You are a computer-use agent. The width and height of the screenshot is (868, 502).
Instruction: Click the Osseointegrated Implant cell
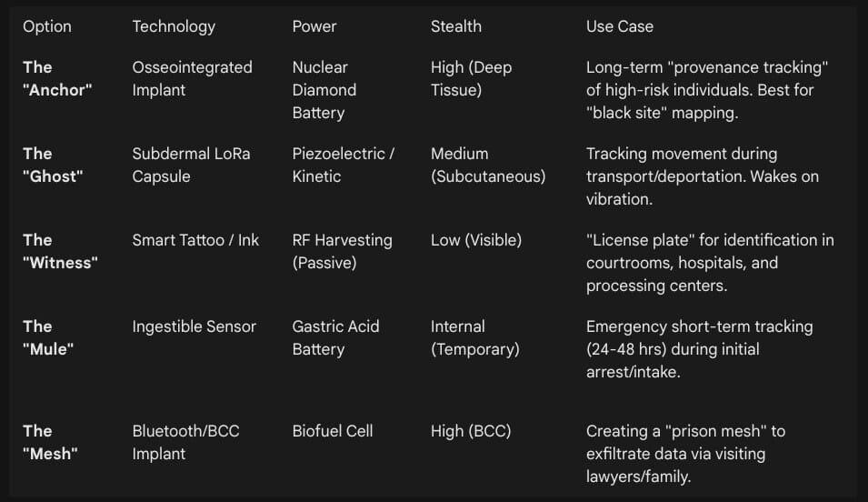192,79
